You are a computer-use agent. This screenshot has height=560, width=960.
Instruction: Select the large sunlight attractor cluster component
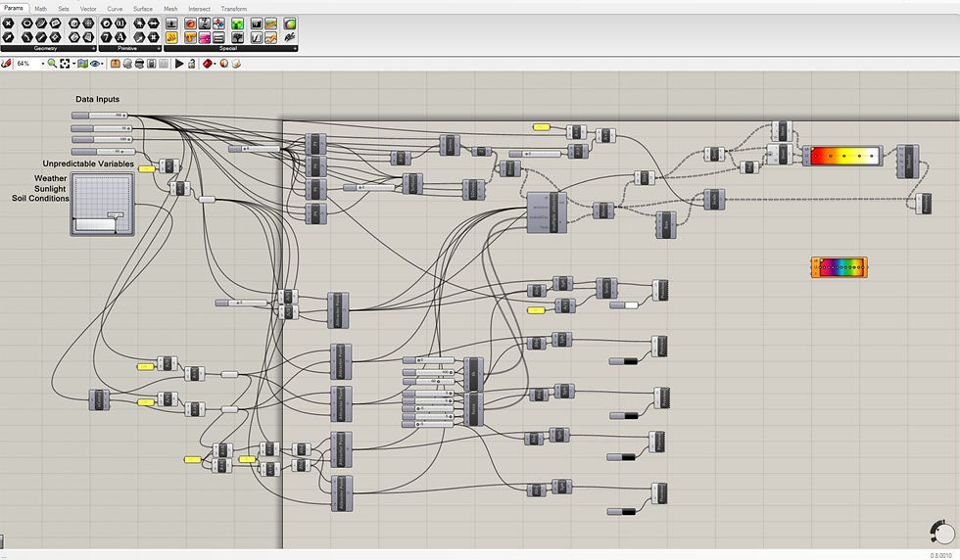coord(547,212)
